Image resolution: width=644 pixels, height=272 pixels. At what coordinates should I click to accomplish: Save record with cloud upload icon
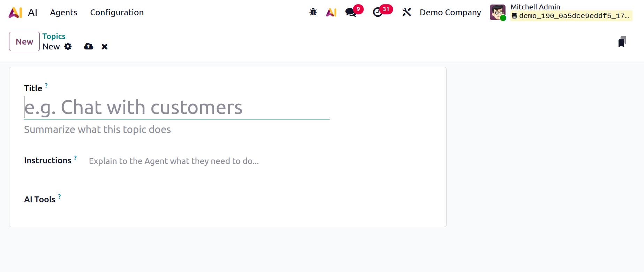point(89,47)
